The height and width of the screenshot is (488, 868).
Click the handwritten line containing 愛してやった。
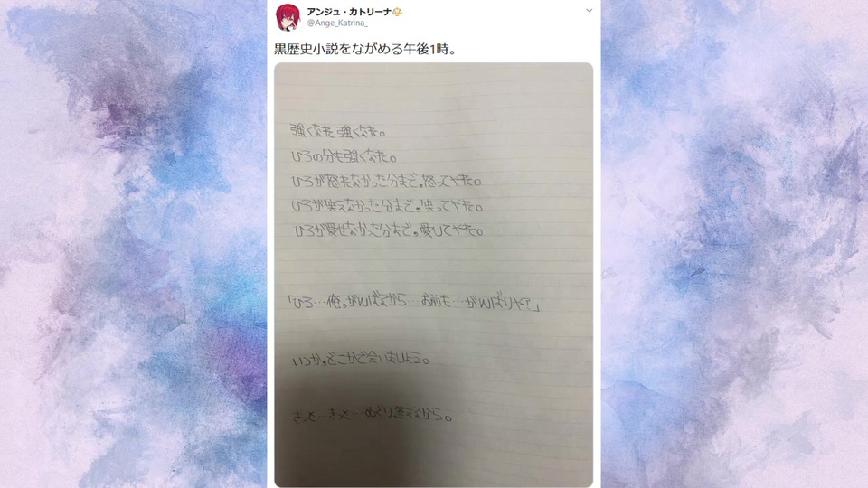point(389,230)
